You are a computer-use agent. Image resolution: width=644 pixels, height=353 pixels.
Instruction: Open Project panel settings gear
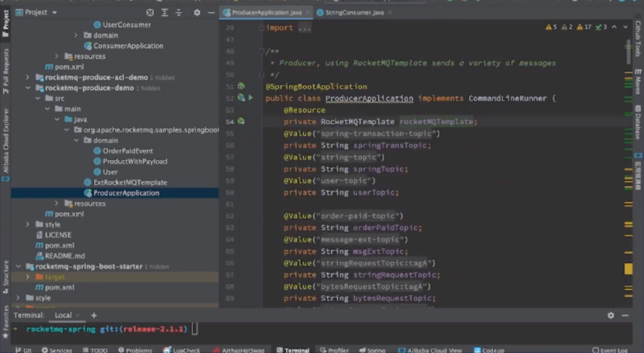pos(197,13)
